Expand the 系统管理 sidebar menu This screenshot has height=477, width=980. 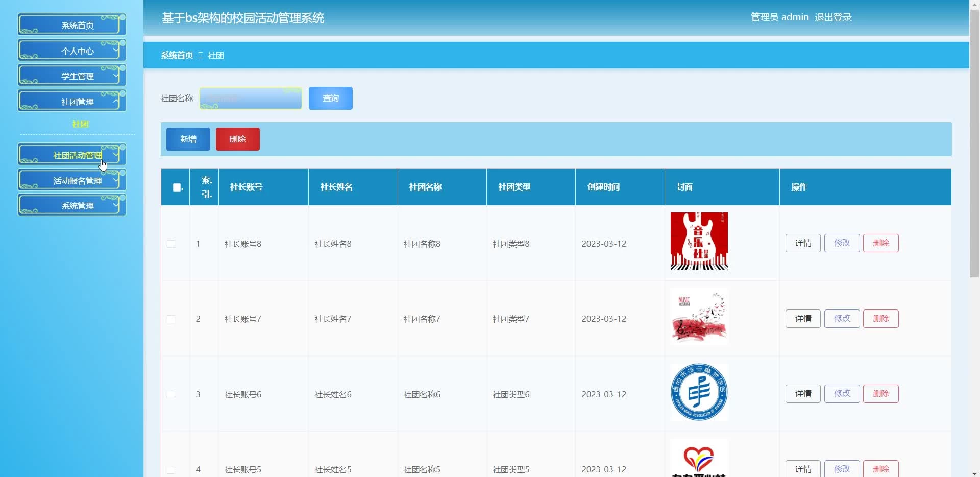click(x=72, y=205)
